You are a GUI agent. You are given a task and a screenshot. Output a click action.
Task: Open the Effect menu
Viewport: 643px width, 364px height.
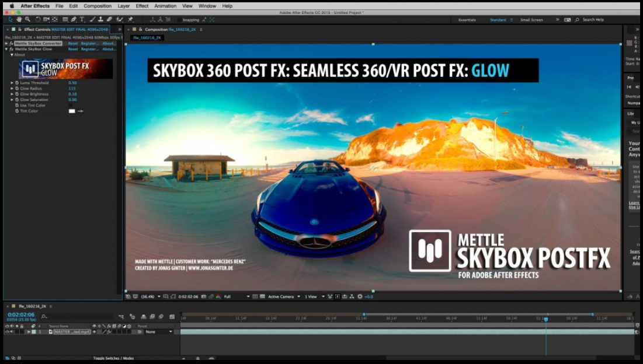[142, 6]
